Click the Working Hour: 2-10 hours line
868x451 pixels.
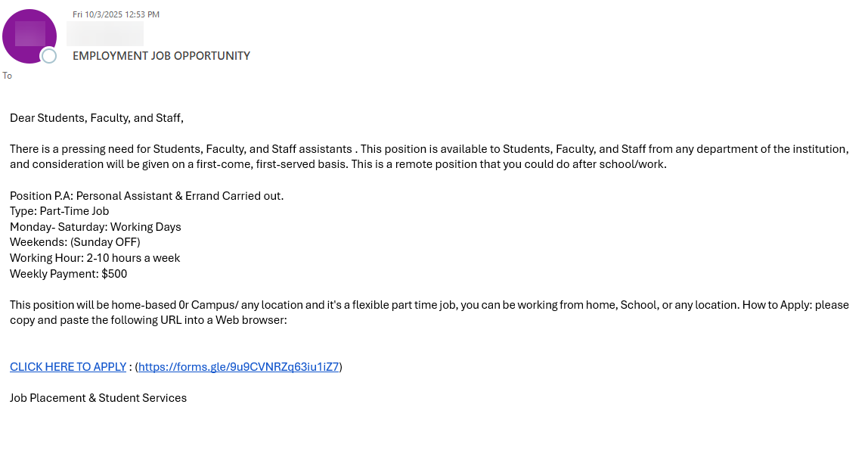click(95, 258)
